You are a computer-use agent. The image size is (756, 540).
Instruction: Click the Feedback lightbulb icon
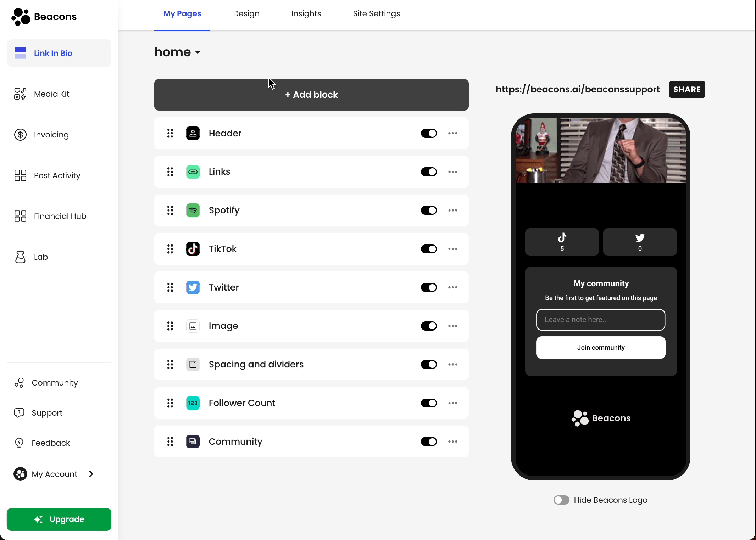coord(19,443)
